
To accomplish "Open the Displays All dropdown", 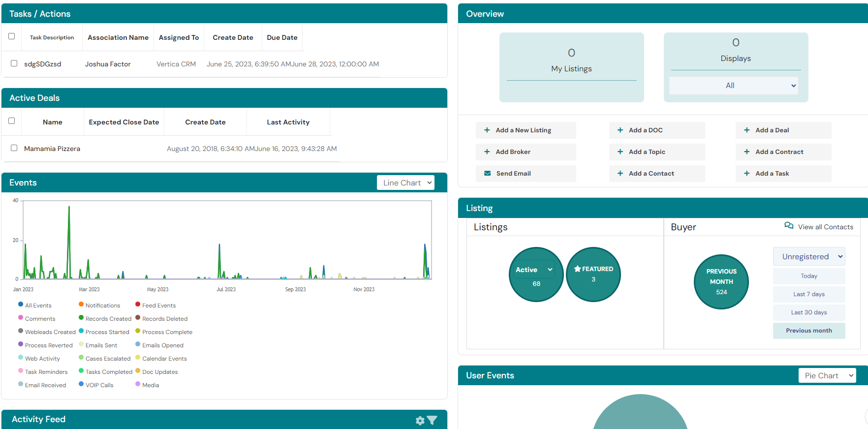I will coord(734,86).
